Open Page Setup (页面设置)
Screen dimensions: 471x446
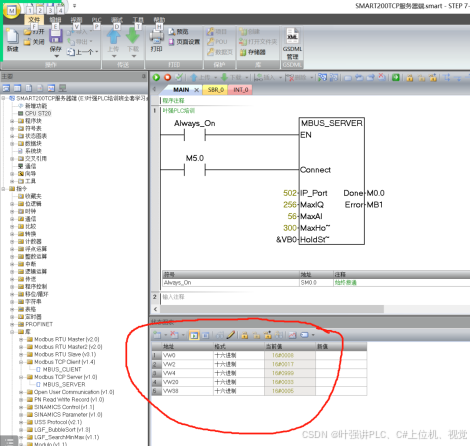[x=184, y=42]
